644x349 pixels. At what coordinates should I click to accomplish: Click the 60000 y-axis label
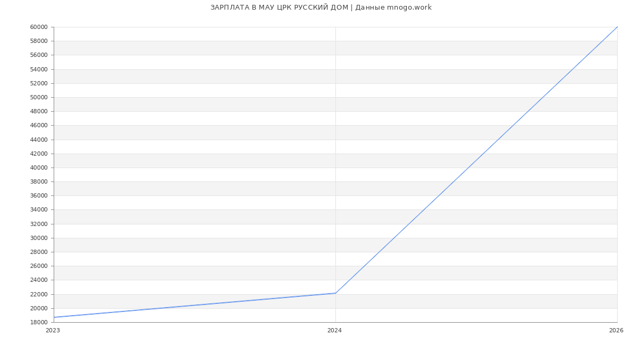coord(39,27)
